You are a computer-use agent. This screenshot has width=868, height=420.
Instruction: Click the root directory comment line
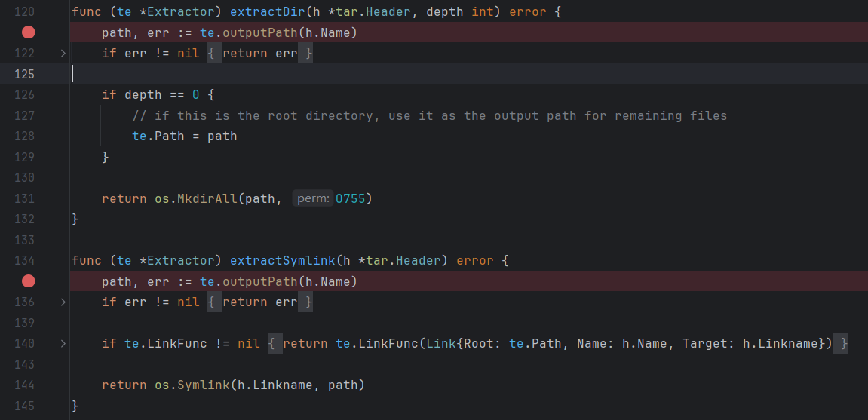coord(429,116)
